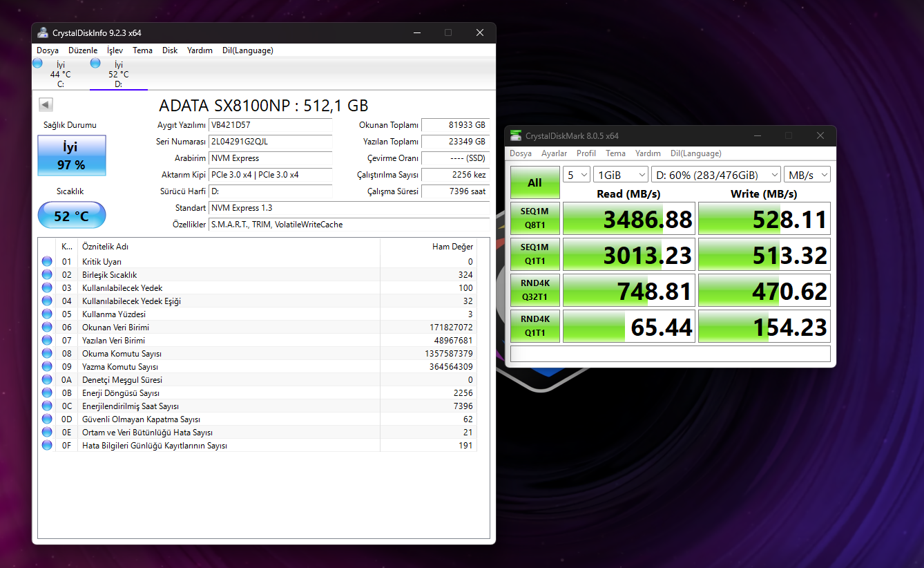Open the MB/s unit dropdown
Screen dimensions: 924x568
pos(807,175)
